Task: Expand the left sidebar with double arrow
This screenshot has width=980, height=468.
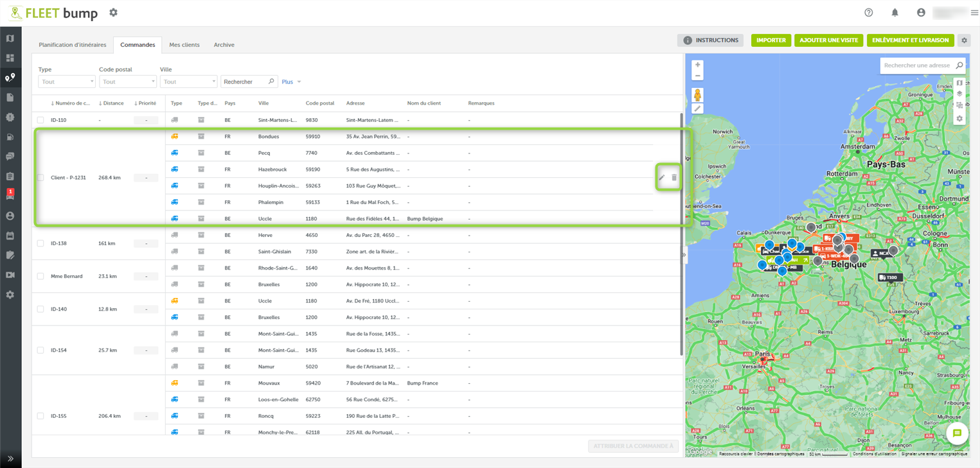Action: coord(10,458)
